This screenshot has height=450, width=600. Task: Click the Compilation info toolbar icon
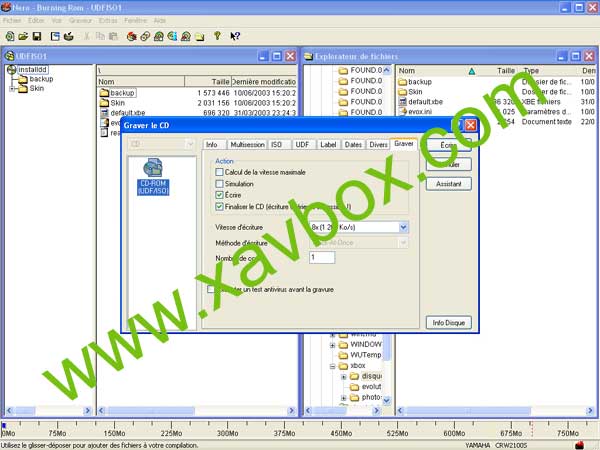click(x=55, y=36)
